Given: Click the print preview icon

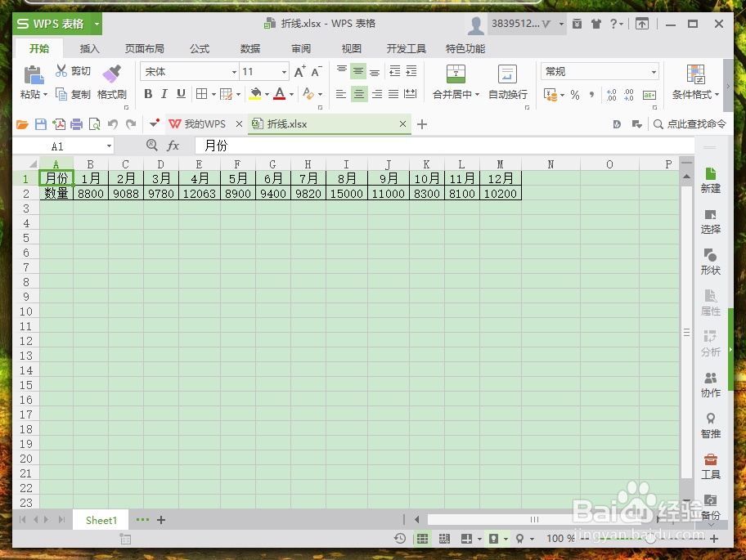Looking at the screenshot, I should [x=94, y=124].
